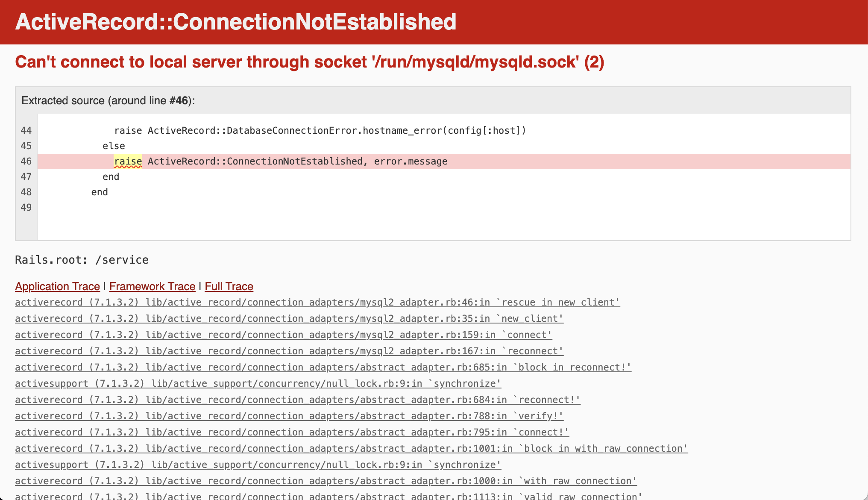Select the Rails.root: /service text

pyautogui.click(x=81, y=259)
